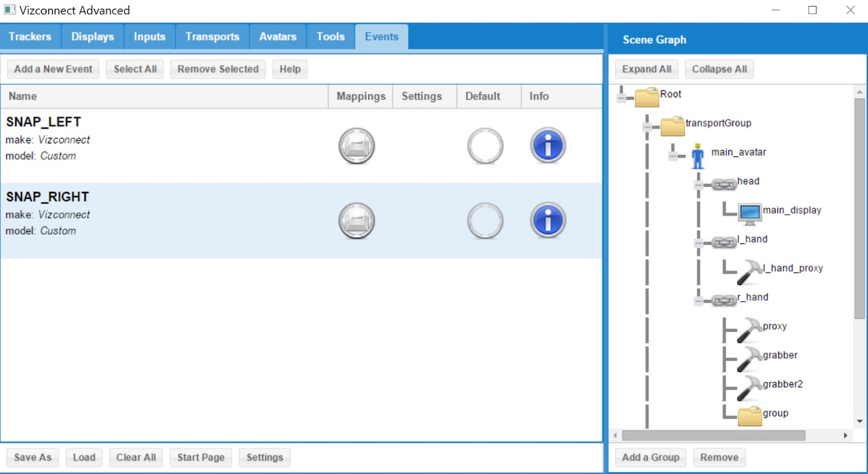Viewport: 868px width, 474px height.
Task: Open the Inputs tab
Action: 150,36
